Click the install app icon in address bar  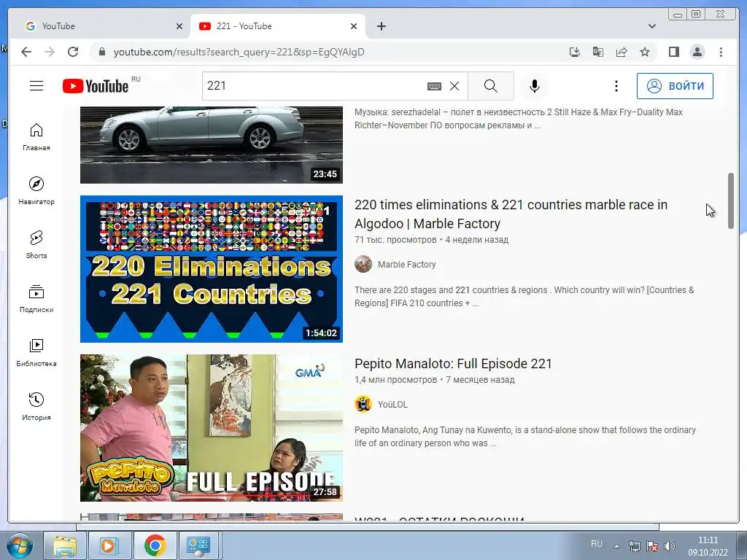575,52
